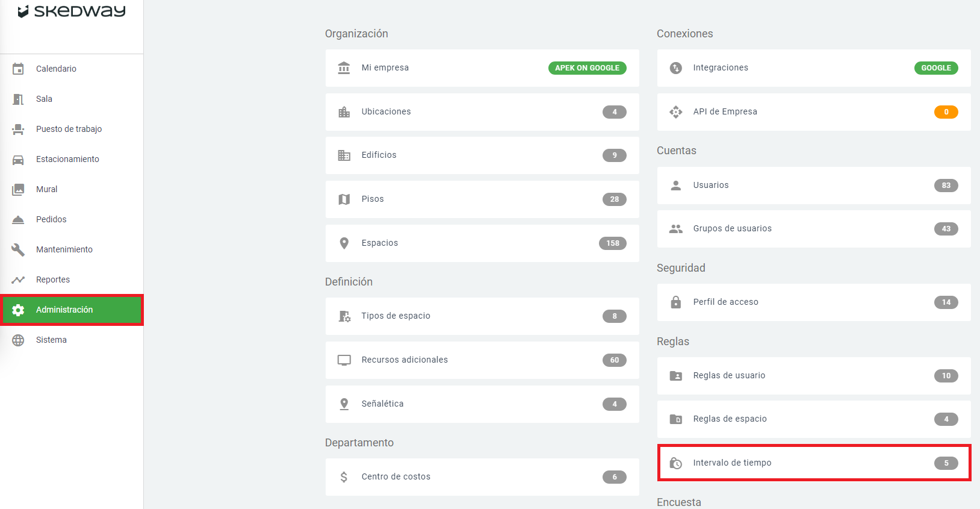Open the Sala menu item
This screenshot has height=509, width=980.
[x=44, y=99]
